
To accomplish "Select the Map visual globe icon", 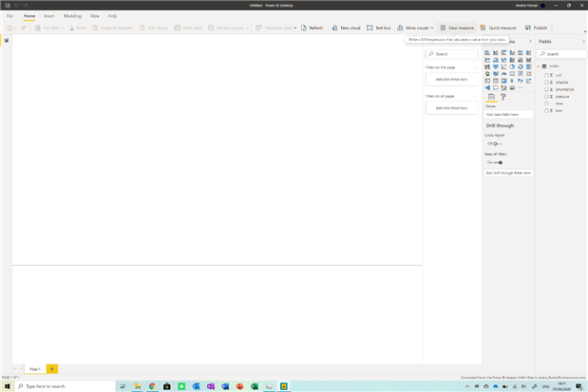I will [x=487, y=73].
